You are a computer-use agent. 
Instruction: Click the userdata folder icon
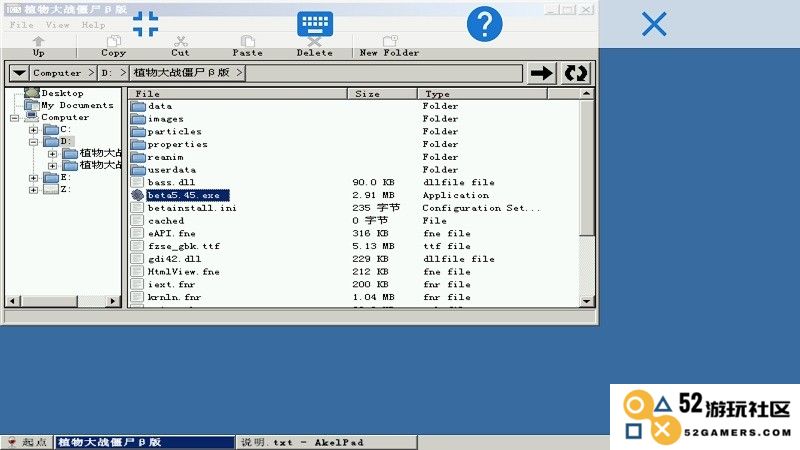click(x=138, y=170)
